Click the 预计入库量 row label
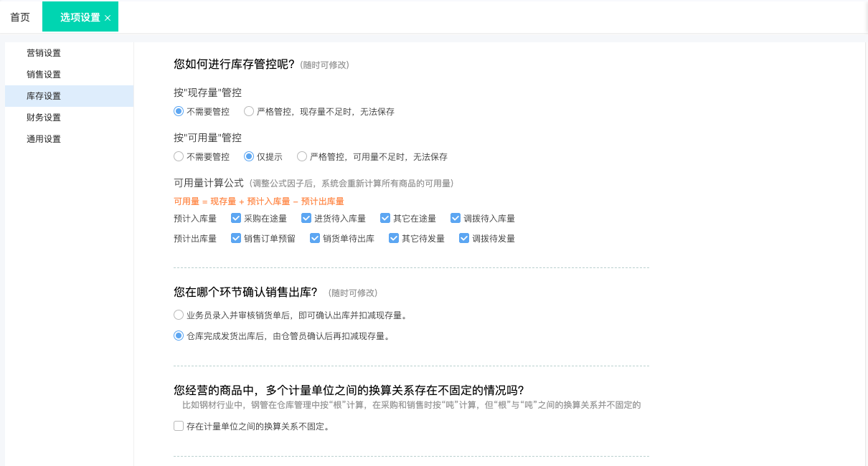Image resolution: width=868 pixels, height=466 pixels. point(195,219)
